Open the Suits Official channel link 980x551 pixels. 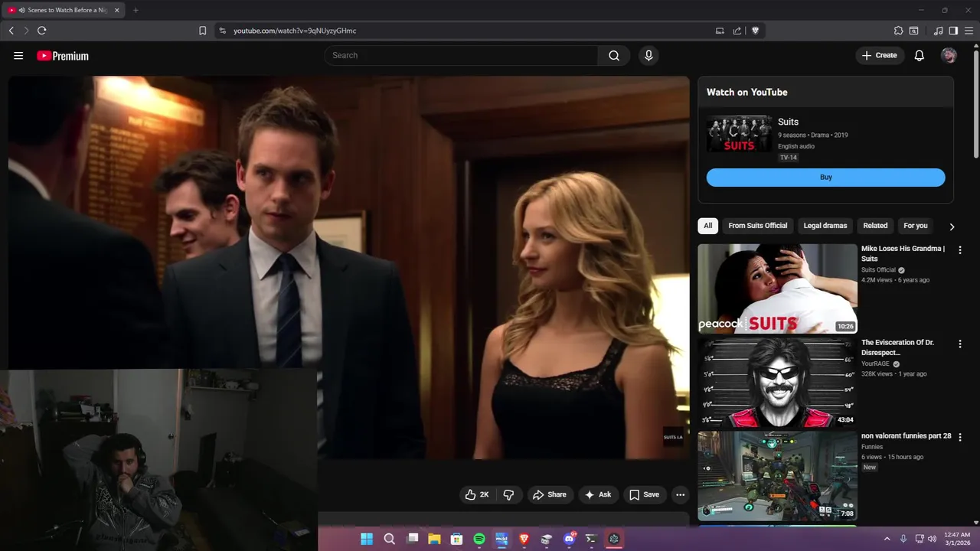[878, 270]
